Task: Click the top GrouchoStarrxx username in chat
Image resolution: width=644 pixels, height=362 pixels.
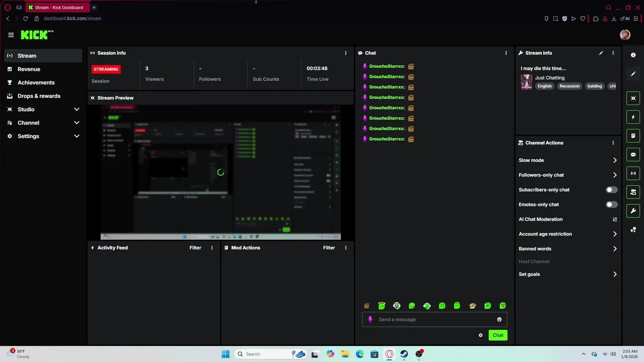Action: pos(386,66)
